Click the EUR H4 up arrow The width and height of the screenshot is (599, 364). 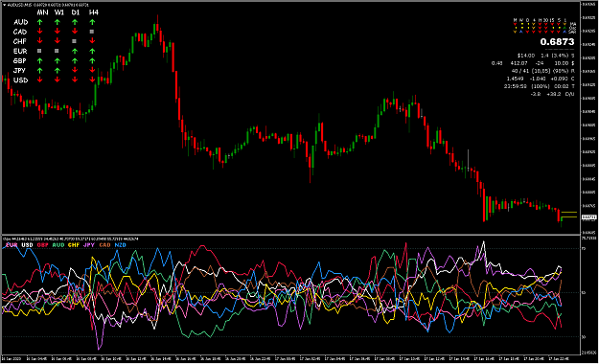point(92,51)
